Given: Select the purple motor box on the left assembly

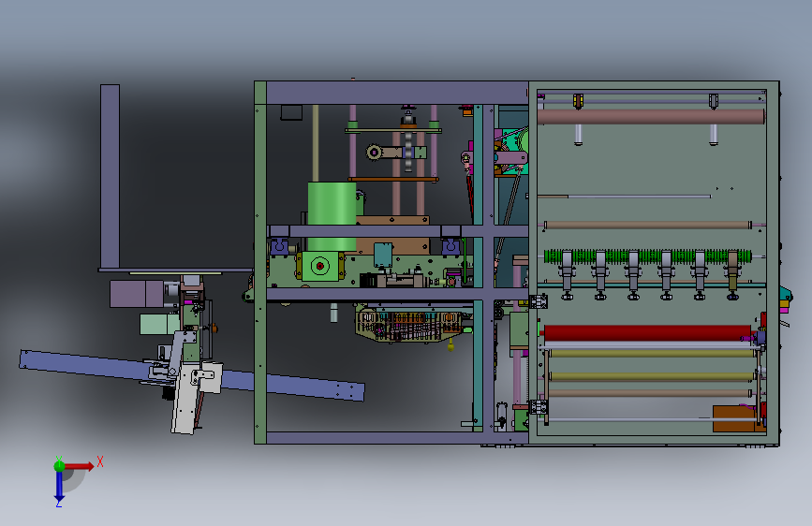Looking at the screenshot, I should [137, 294].
